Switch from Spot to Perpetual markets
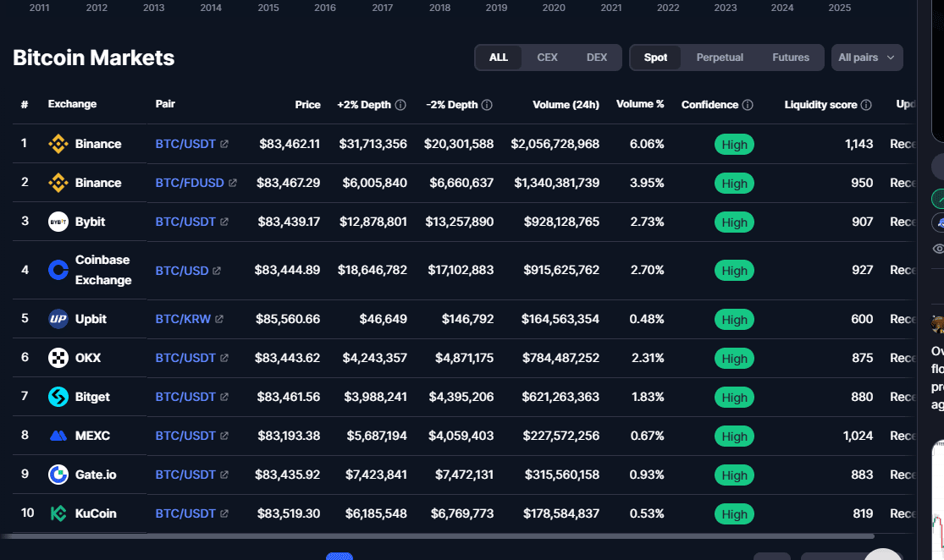Viewport: 944px width, 560px height. 720,57
